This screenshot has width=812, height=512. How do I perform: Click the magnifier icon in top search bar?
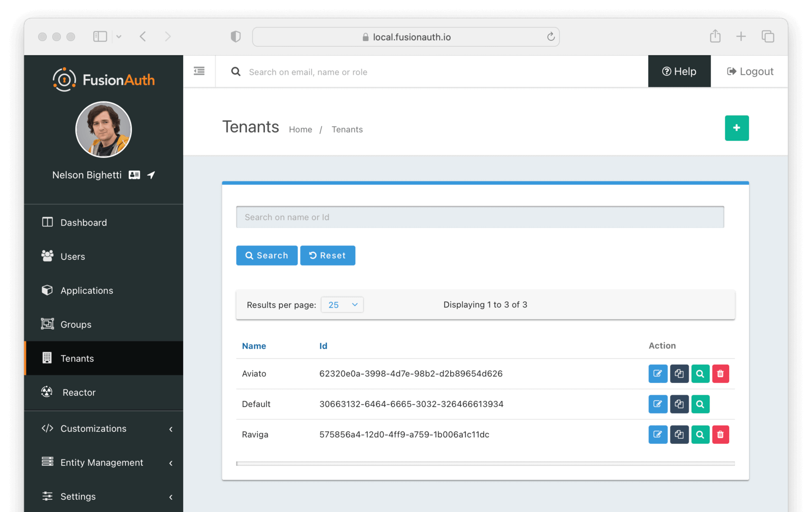tap(236, 72)
